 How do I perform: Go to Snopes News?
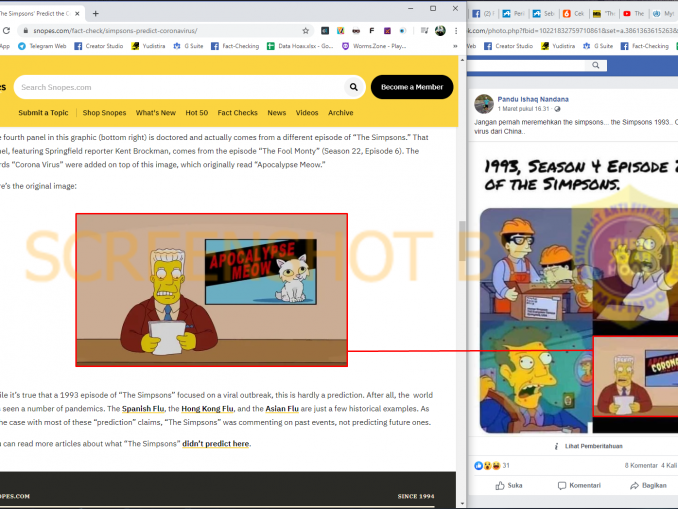[277, 112]
